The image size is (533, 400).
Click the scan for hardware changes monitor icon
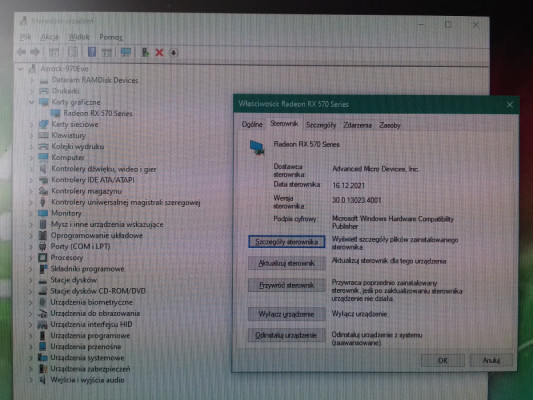tap(125, 52)
